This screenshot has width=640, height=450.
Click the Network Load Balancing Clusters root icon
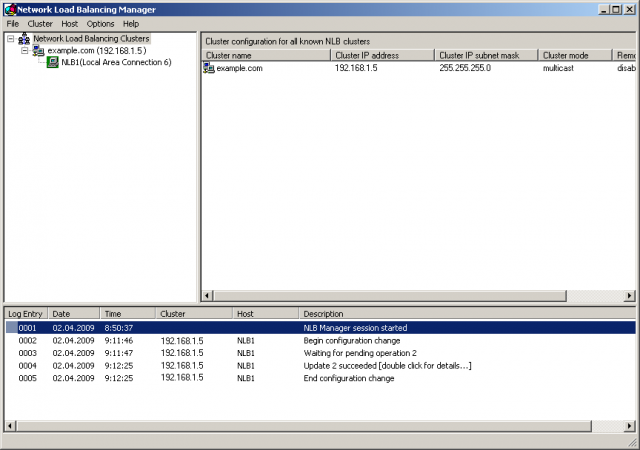(x=24, y=39)
